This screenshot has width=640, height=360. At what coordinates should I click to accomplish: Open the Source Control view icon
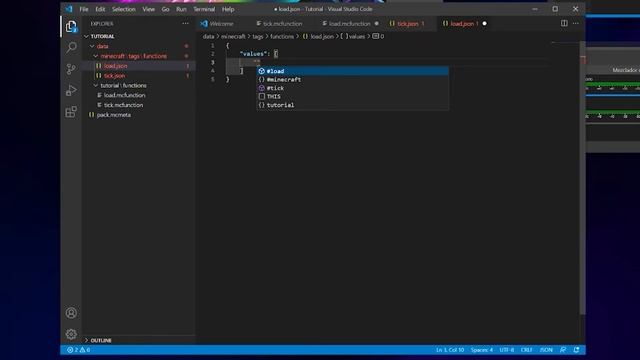point(71,69)
